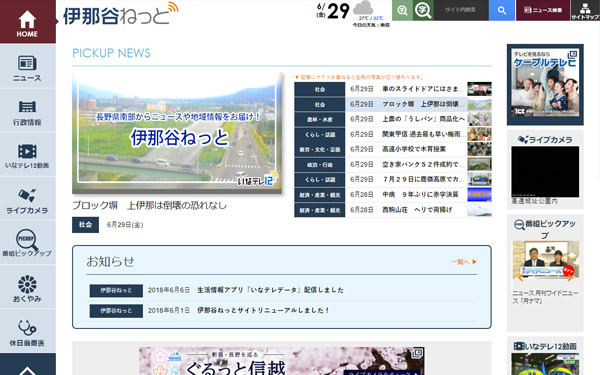The width and height of the screenshot is (600, 375).
Task: Click 高遠城址公園内 camera caption
Action: [x=534, y=201]
